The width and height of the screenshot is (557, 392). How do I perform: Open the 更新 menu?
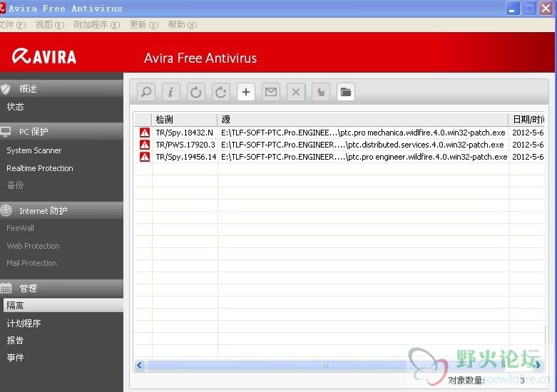(x=143, y=25)
